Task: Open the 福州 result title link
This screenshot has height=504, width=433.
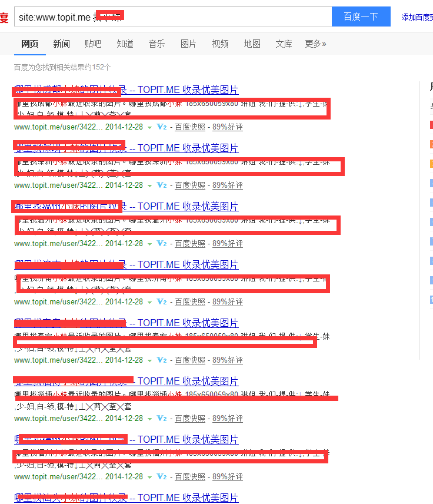Action: pyautogui.click(x=126, y=439)
